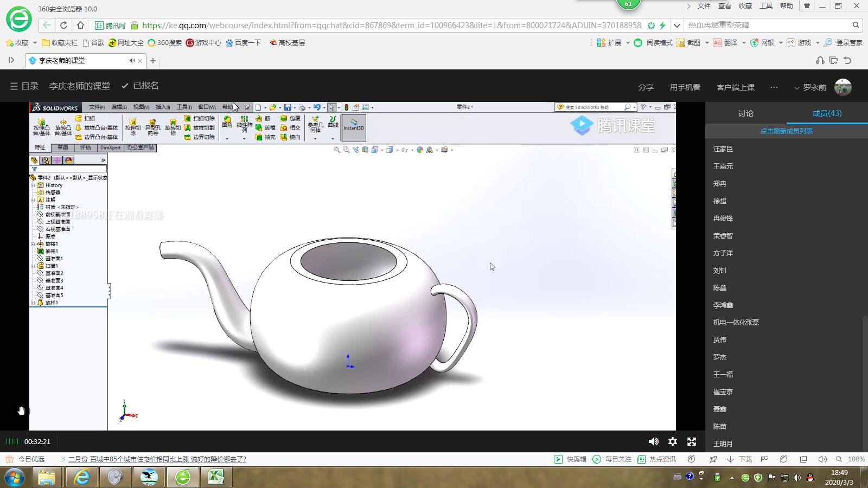Screen dimensions: 868x488
Task: Mute sound on 李庆老师的课堂 tab
Action: [131, 61]
